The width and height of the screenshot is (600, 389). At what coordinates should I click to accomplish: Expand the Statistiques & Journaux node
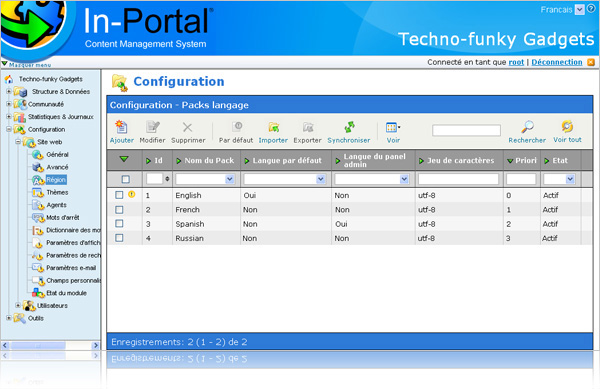(x=8, y=117)
